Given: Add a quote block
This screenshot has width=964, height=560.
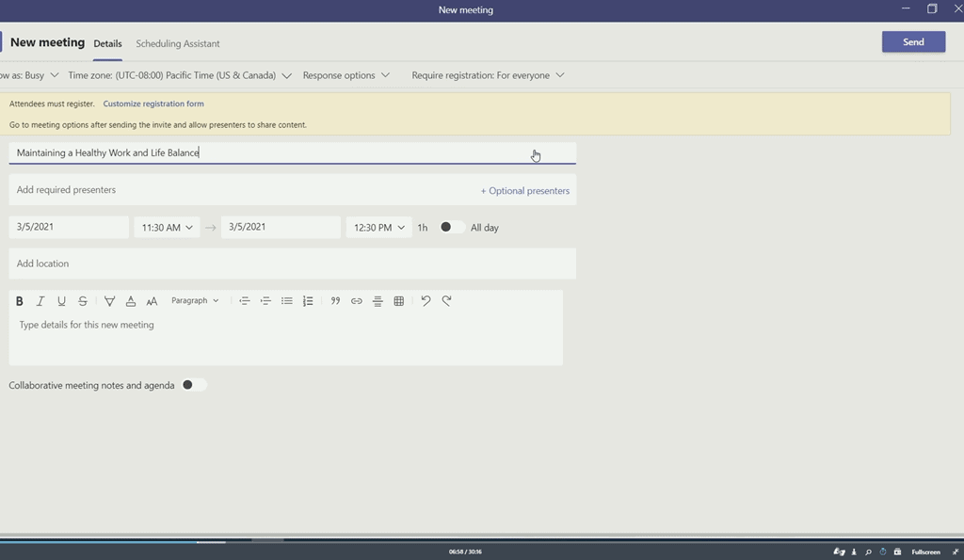Looking at the screenshot, I should tap(335, 301).
